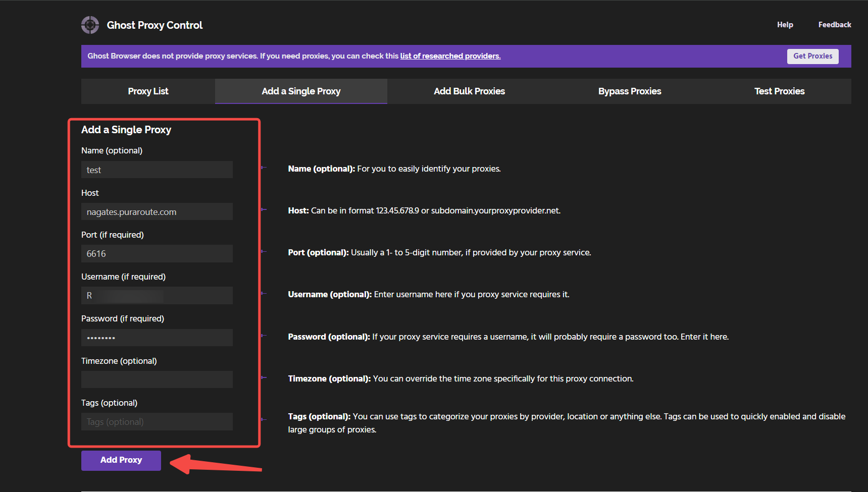Click the Host field label
868x492 pixels.
(90, 193)
